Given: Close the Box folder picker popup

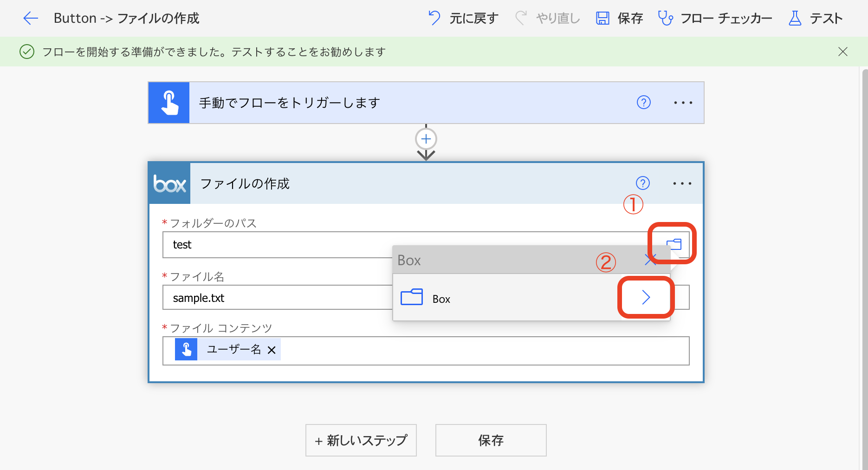Looking at the screenshot, I should 650,260.
